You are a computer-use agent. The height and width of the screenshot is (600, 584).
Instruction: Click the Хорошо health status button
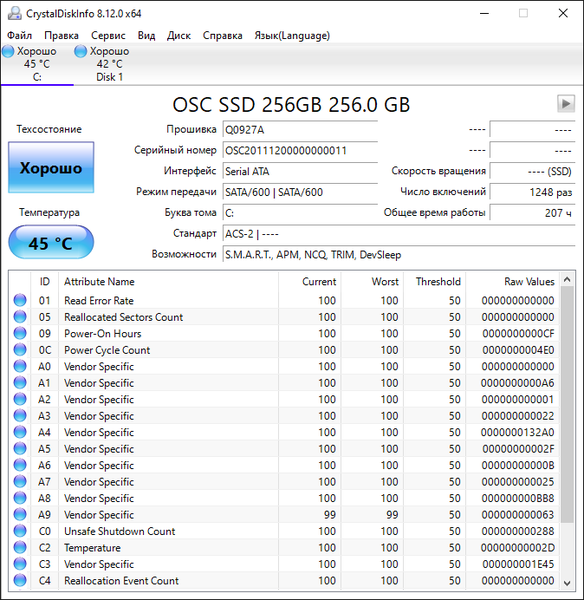pos(51,167)
